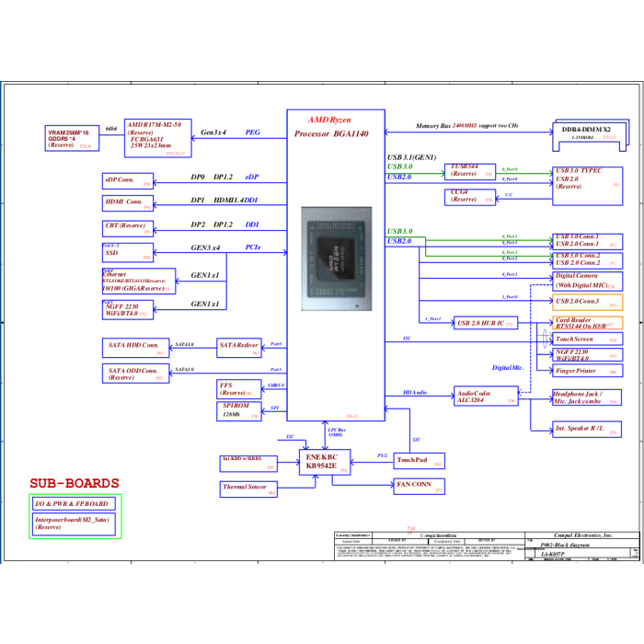644x644 pixels.
Task: Click the 'eDP Conn.' block
Action: tap(128, 181)
